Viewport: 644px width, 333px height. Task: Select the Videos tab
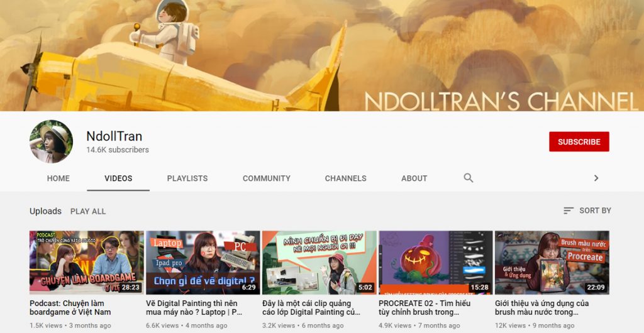point(118,178)
